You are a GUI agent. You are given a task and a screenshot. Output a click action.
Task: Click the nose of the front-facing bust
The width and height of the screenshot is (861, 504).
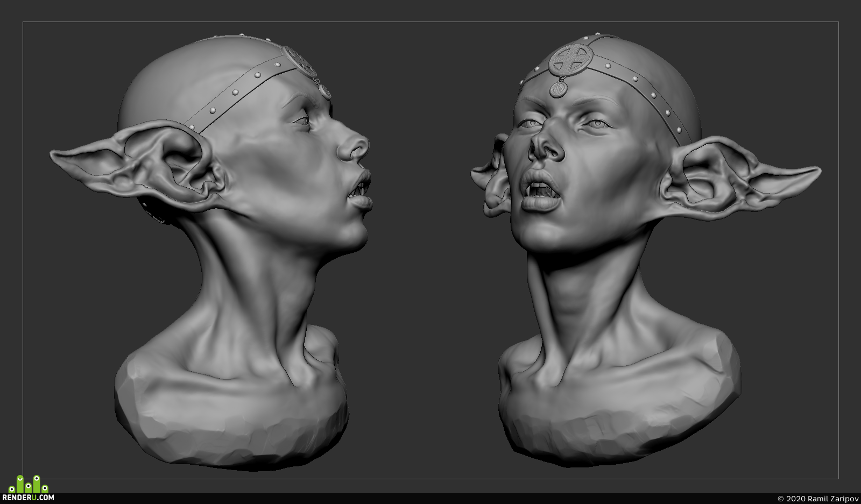click(546, 144)
